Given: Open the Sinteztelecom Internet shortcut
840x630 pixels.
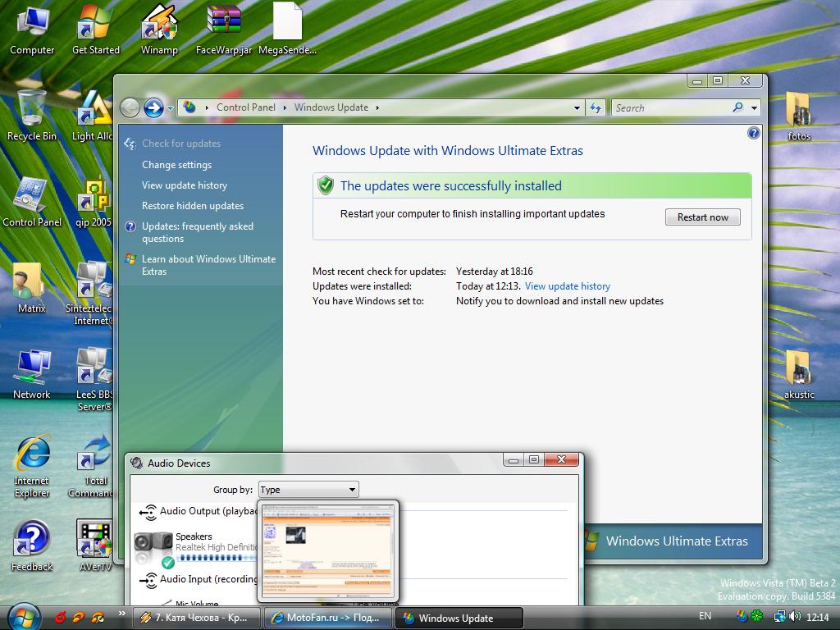Looking at the screenshot, I should tap(90, 294).
